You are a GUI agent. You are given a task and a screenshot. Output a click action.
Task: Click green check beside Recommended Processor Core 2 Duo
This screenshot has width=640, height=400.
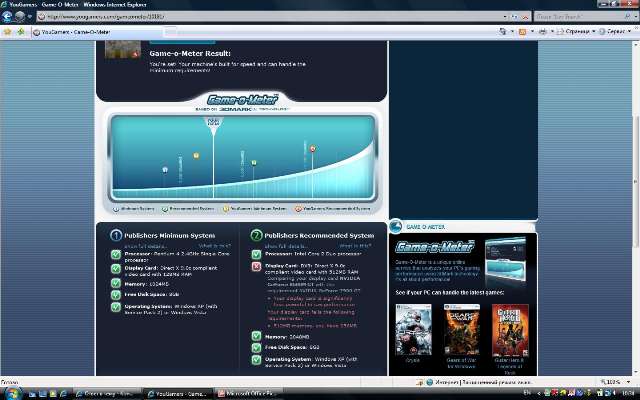click(256, 254)
